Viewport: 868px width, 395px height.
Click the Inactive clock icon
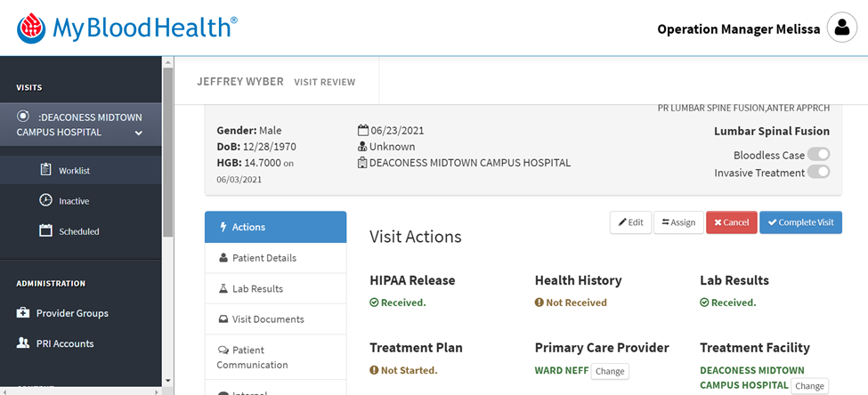46,200
